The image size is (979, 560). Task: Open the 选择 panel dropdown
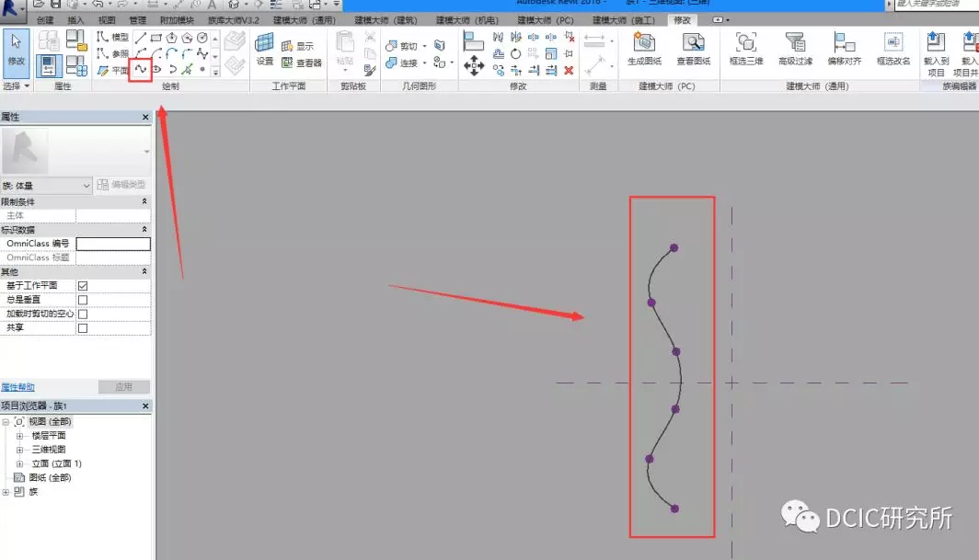point(17,86)
